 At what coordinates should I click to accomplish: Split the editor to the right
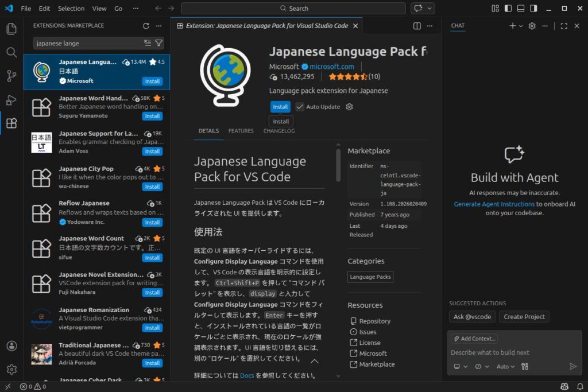(417, 26)
